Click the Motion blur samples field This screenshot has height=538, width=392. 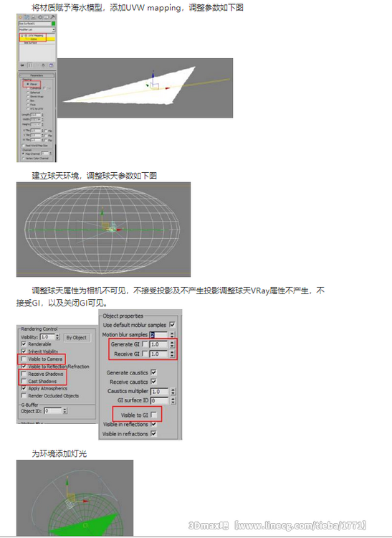(x=159, y=334)
